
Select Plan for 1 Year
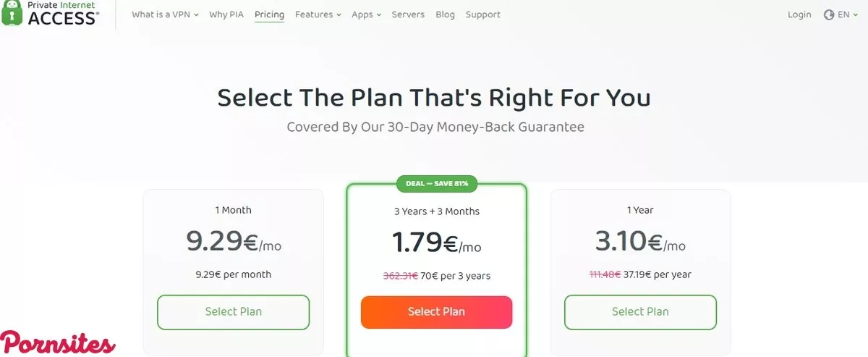[640, 312]
